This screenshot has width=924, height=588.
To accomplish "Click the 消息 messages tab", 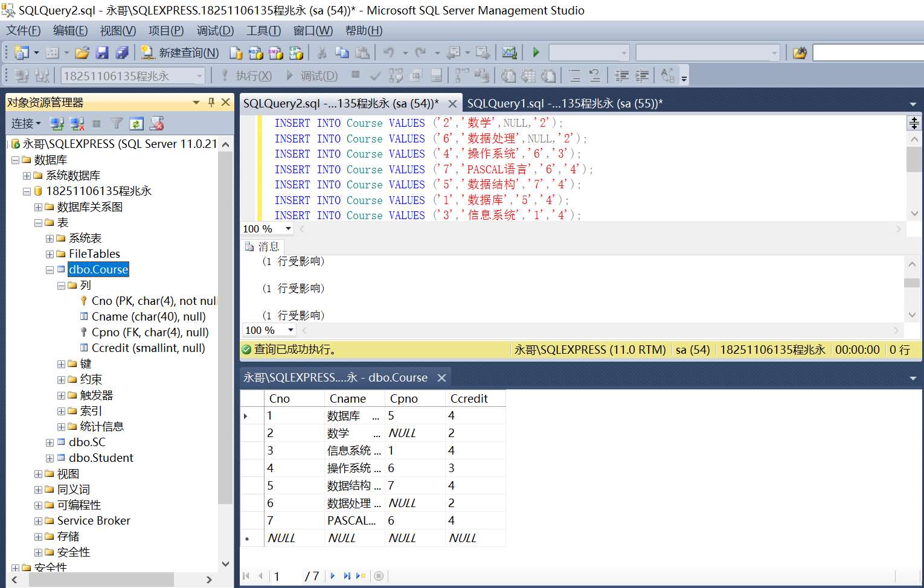I will (x=263, y=246).
